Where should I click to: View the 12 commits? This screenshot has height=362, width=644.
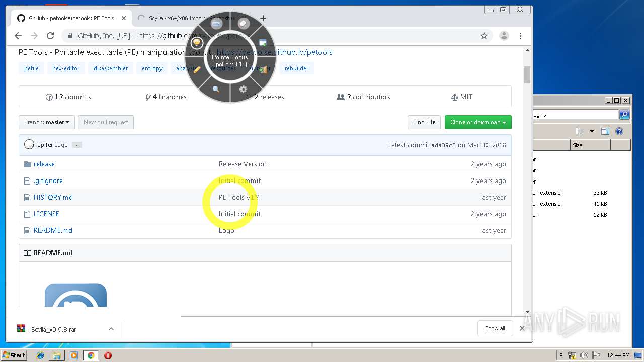pyautogui.click(x=68, y=97)
